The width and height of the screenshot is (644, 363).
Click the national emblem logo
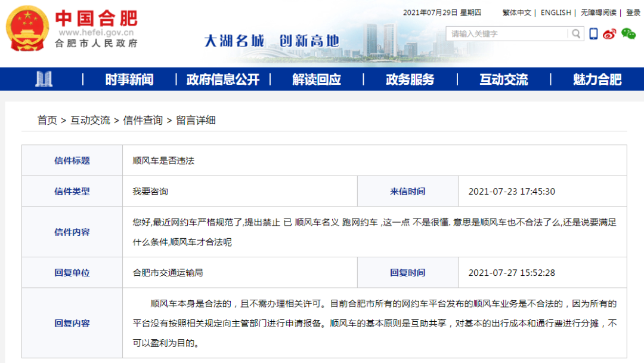click(x=27, y=28)
